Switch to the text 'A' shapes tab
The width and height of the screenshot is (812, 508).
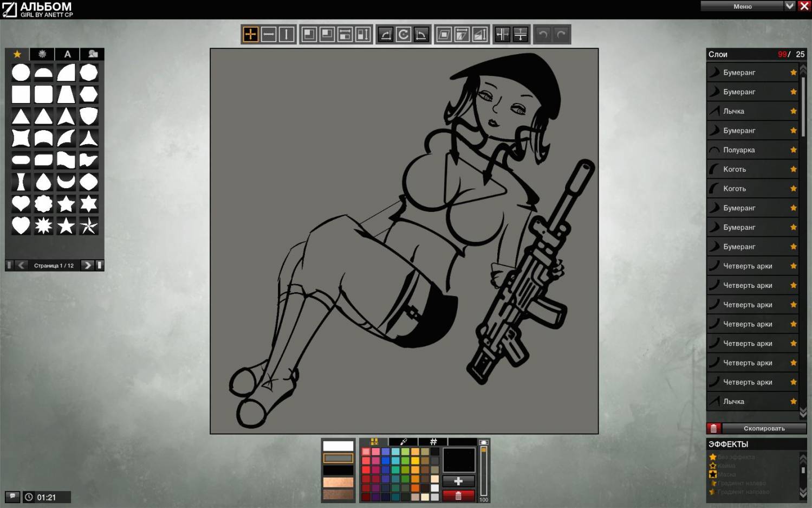click(67, 54)
